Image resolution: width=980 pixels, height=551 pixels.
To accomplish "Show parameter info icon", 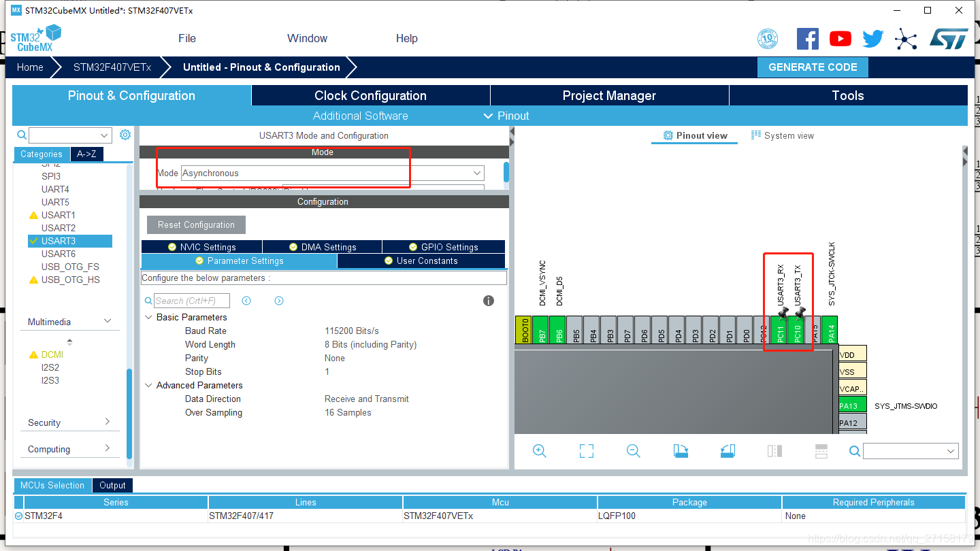I will pos(489,301).
